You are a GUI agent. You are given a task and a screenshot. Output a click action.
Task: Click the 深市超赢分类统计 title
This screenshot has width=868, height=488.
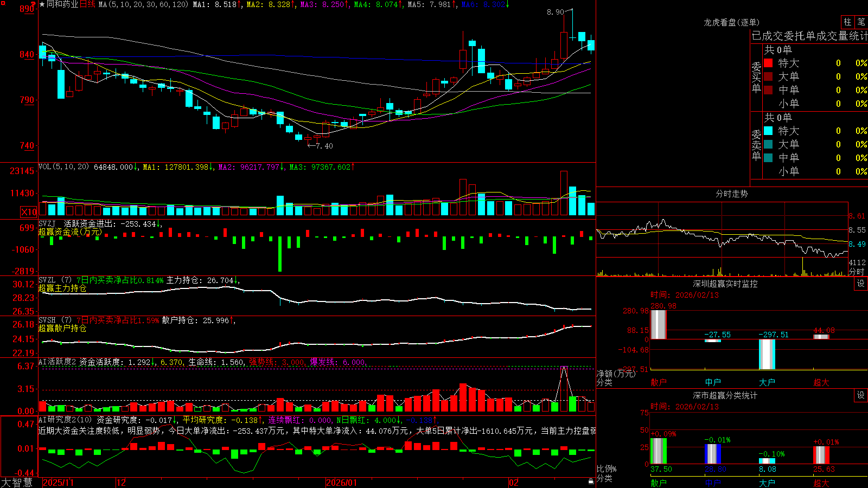(x=725, y=395)
